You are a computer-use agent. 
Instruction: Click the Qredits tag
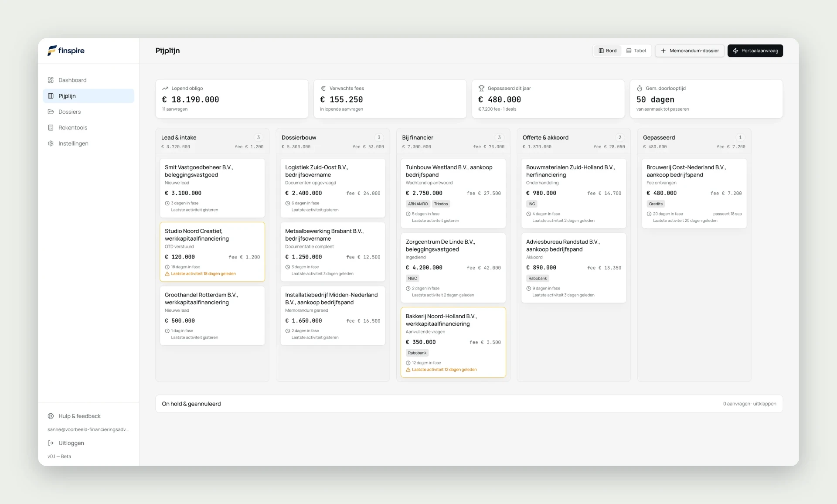point(656,204)
